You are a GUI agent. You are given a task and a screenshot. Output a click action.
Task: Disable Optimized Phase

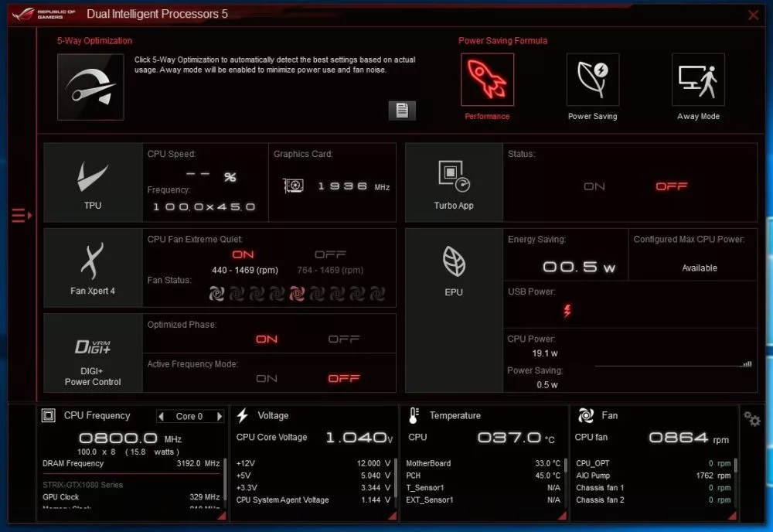click(x=343, y=338)
